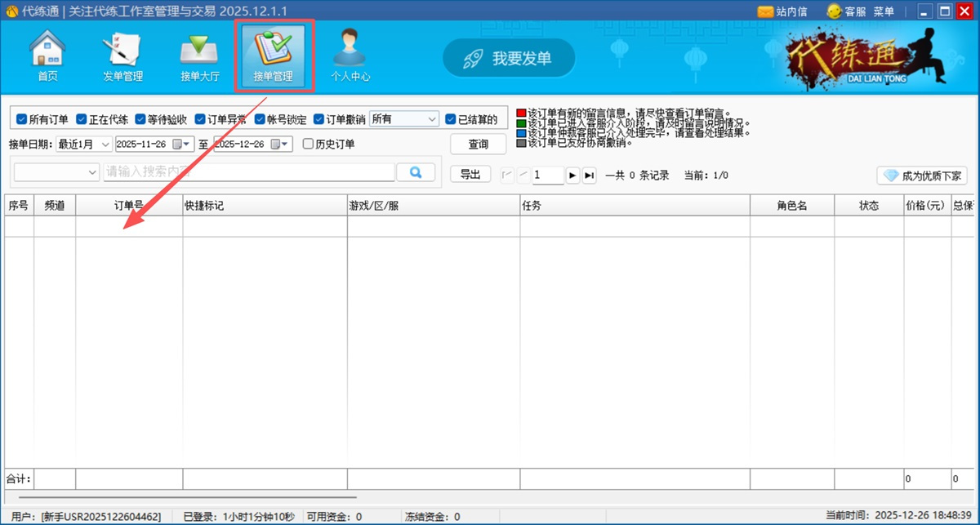Click the page number input field
980x525 pixels.
coord(546,175)
